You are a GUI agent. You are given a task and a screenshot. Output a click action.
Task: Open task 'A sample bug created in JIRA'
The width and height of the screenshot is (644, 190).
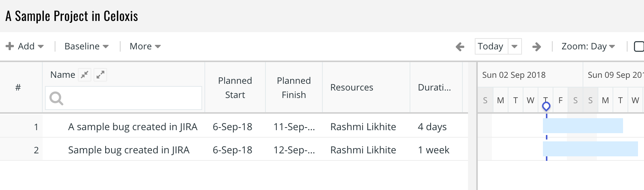coord(133,127)
